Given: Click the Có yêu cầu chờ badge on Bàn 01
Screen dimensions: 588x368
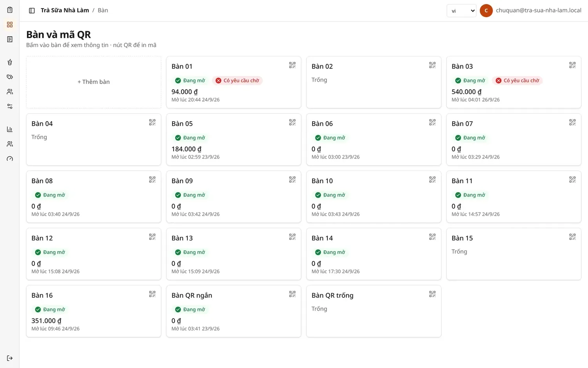Looking at the screenshot, I should pos(238,80).
